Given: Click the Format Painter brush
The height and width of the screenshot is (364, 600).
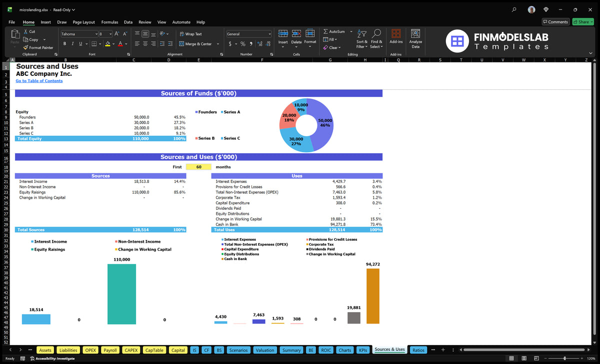Looking at the screenshot, I should 25,47.
